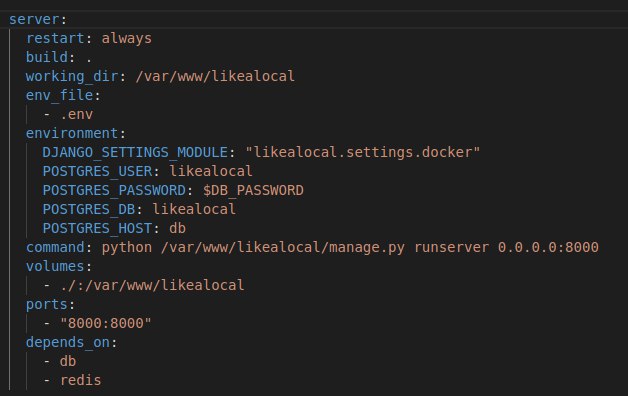The height and width of the screenshot is (396, 628).
Task: Click the "8000:8000" ports value
Action: (x=106, y=324)
